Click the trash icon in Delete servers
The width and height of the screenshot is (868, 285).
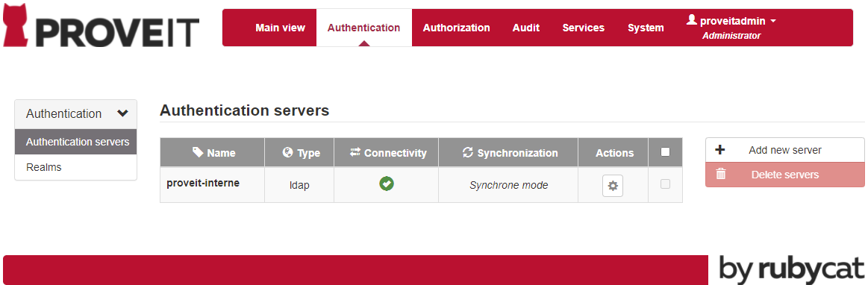coord(721,175)
